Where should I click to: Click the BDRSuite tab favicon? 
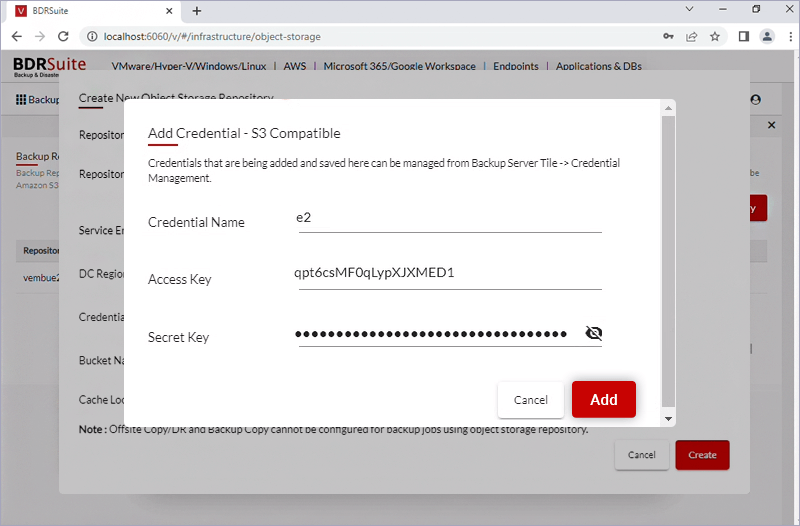pos(21,11)
